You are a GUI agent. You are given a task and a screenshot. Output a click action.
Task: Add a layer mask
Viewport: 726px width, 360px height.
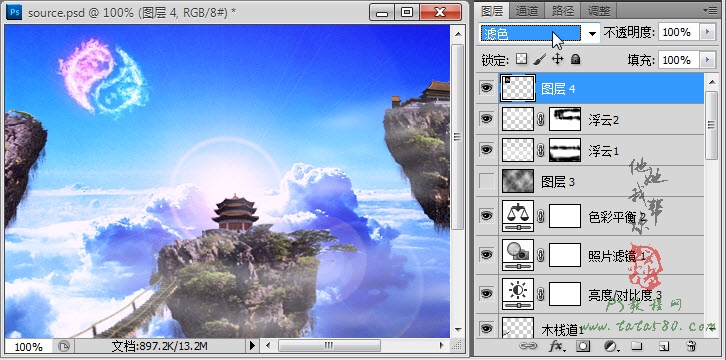pyautogui.click(x=583, y=346)
